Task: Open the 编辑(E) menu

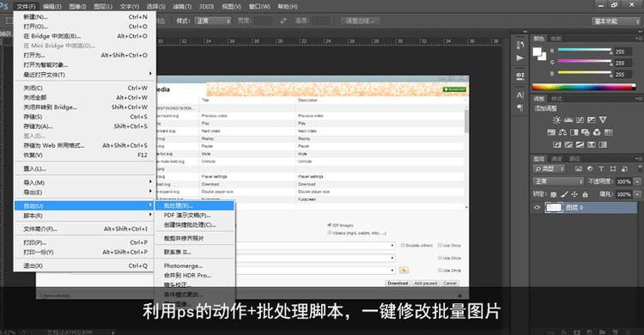Action: click(x=52, y=7)
